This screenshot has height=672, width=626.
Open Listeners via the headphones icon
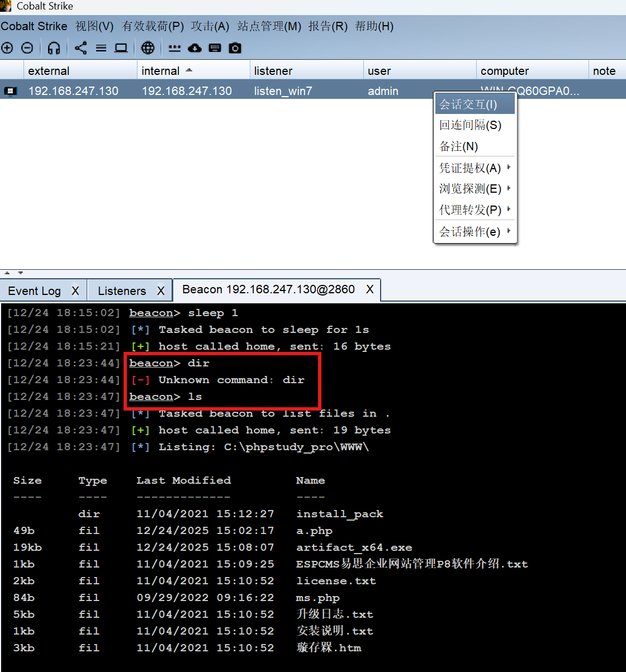(x=54, y=48)
